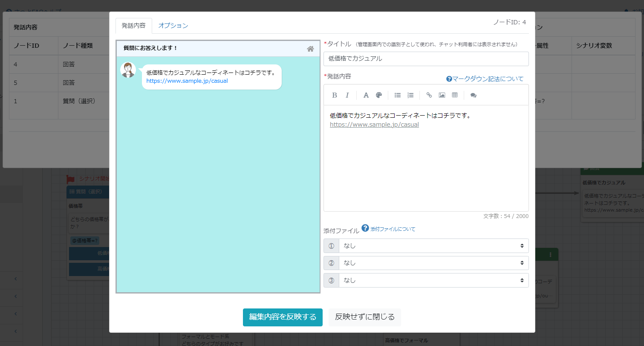Click the @価格帯=? tag on the canvas
This screenshot has width=644, height=346.
[x=85, y=241]
